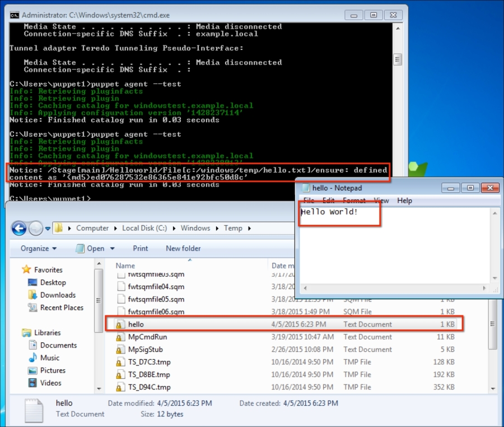This screenshot has width=504, height=427.
Task: Click the cmd window vertical scrollbar thumb
Action: click(398, 59)
